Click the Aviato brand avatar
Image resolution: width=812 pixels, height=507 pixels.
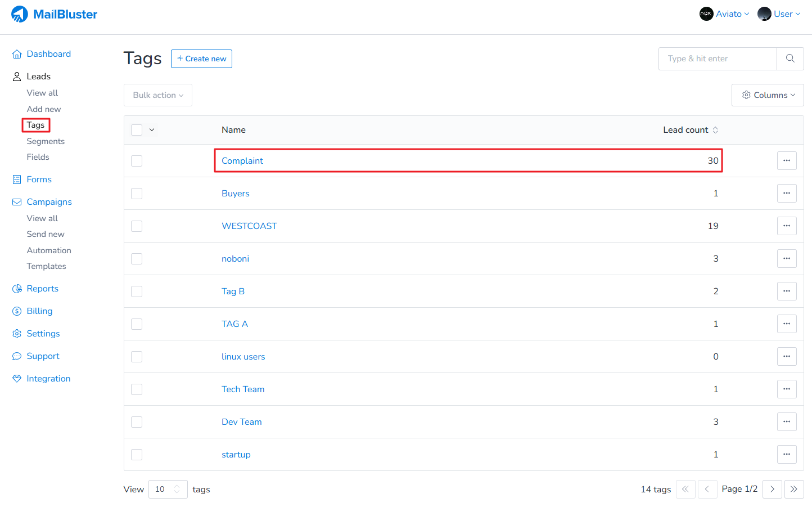tap(706, 14)
